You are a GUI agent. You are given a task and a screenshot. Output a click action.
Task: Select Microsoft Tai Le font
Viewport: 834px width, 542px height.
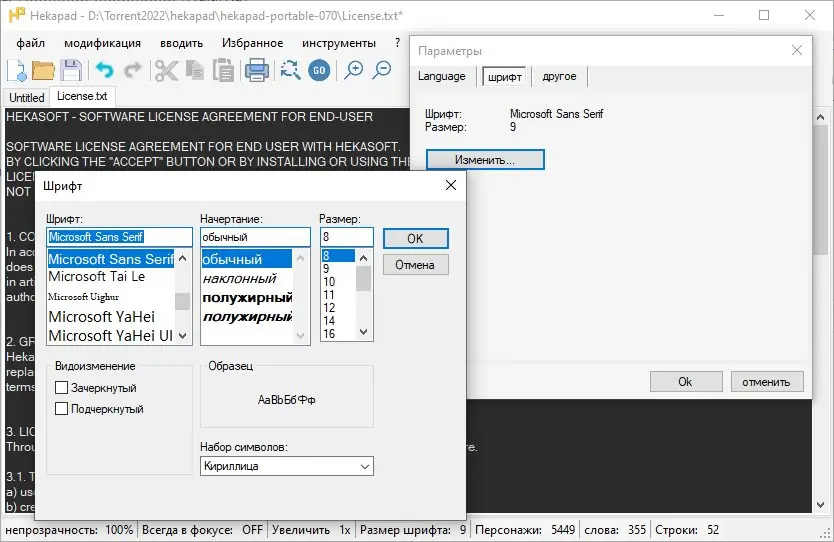(x=111, y=277)
